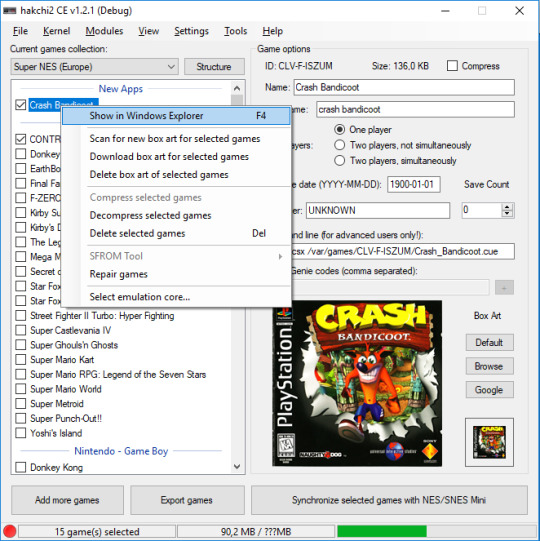This screenshot has width=540, height=541.
Task: Click Export games button
Action: pyautogui.click(x=187, y=500)
